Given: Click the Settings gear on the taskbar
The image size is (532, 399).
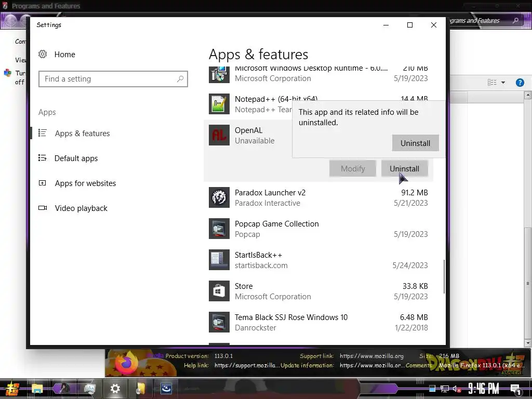Looking at the screenshot, I should point(115,389).
